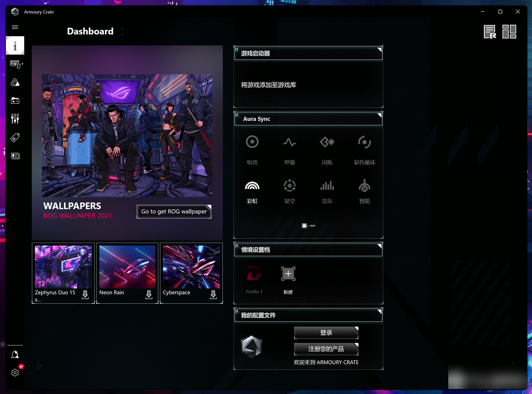Screen dimensions: 532x394
Task: Open the Game Library sidebar icon
Action: [x=15, y=101]
